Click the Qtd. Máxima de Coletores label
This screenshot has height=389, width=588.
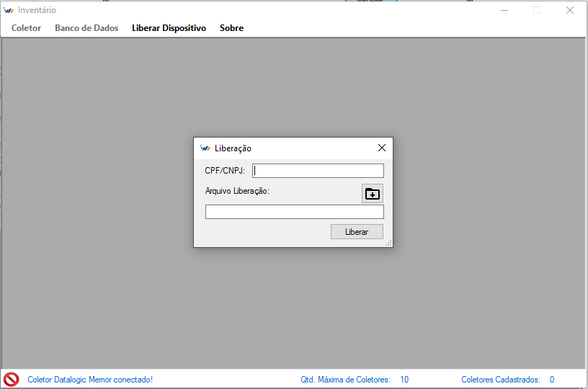pos(345,380)
